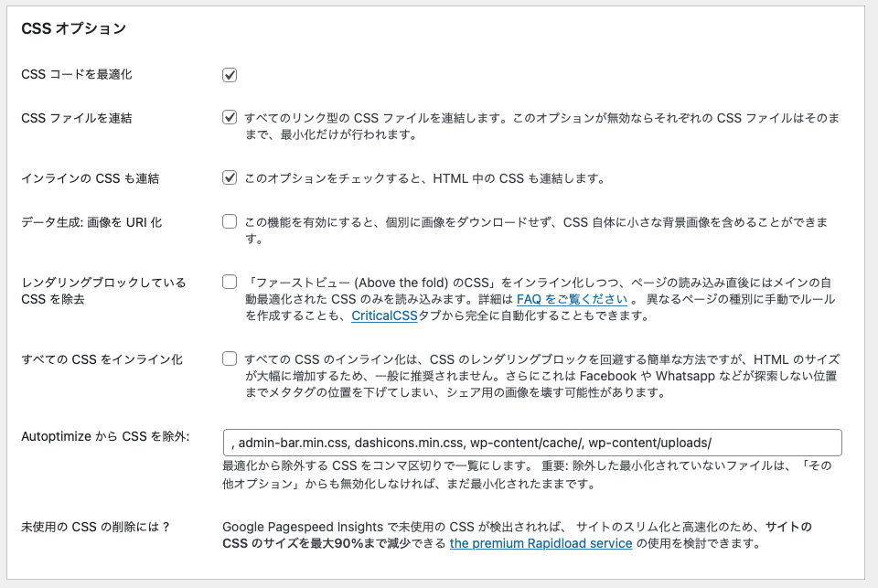Click the 未使用の CSS の削除には？ row label
878x588 pixels.
pos(96,527)
